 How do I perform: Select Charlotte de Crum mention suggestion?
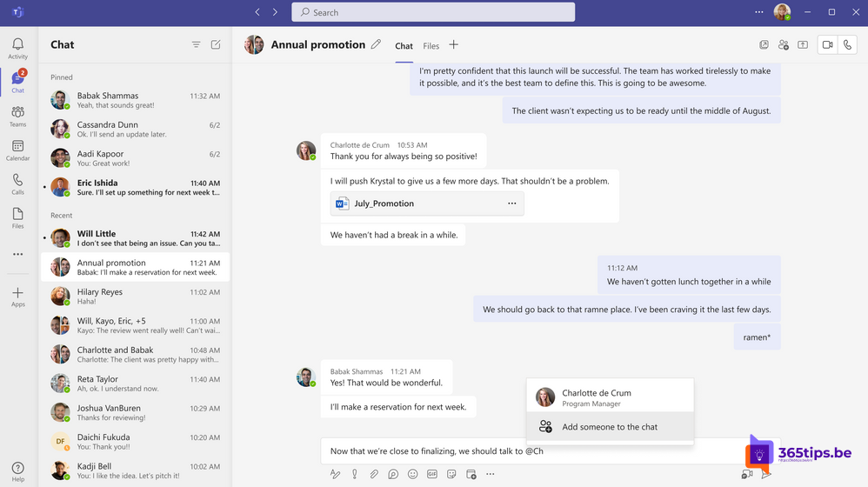click(610, 397)
